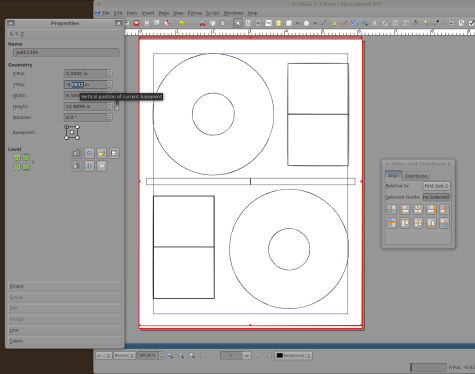Expand the Colors section in Properties
The image size is (475, 374).
[x=64, y=341]
